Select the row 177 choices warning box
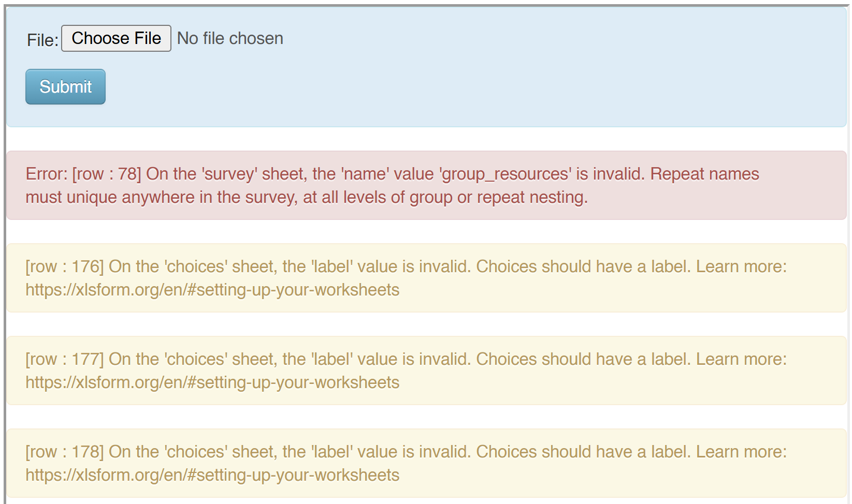The height and width of the screenshot is (504, 852). pos(426,370)
